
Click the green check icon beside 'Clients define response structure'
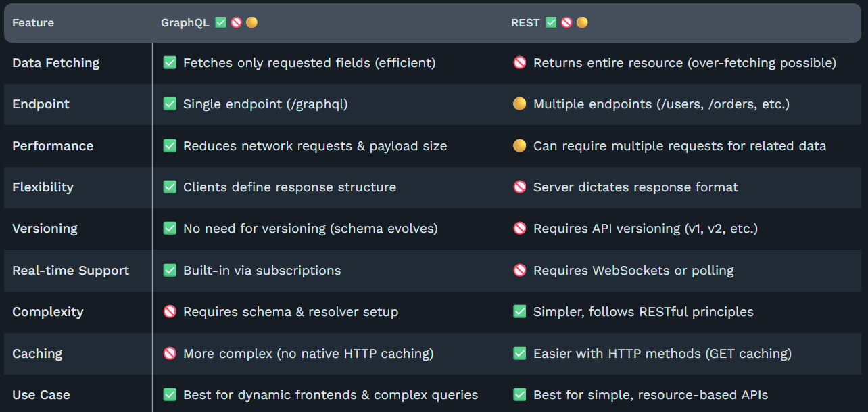(x=170, y=187)
